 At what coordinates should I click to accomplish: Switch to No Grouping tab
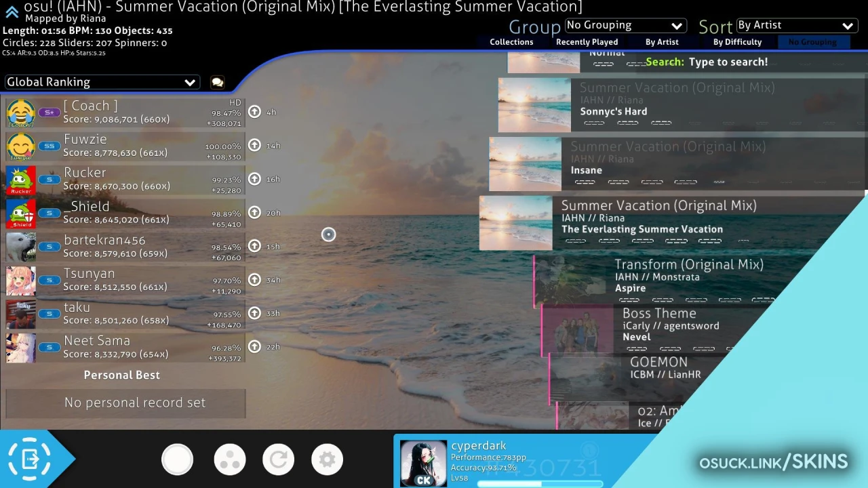812,42
